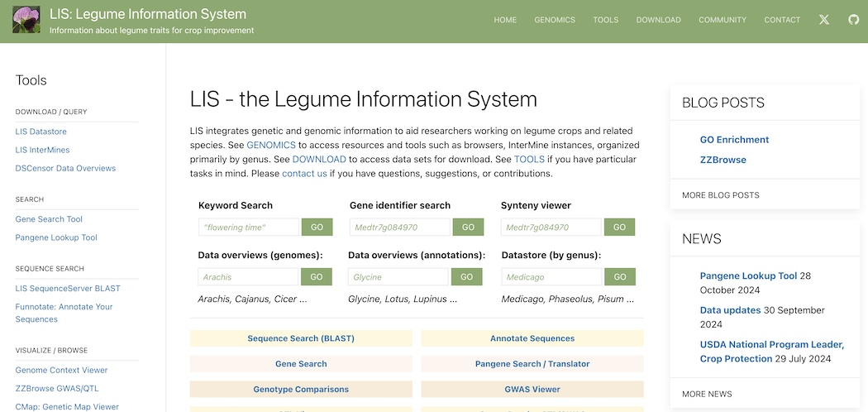
Task: Open LIS InterMines sidebar link
Action: click(x=43, y=150)
